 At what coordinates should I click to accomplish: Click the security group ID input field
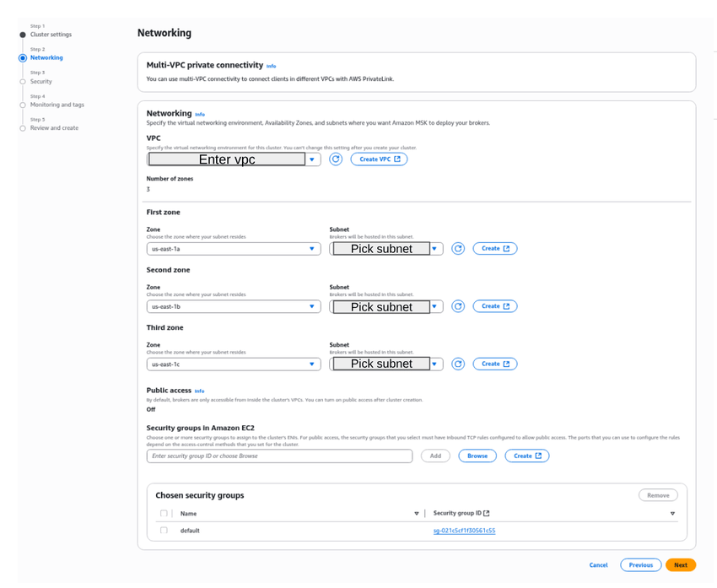[279, 456]
